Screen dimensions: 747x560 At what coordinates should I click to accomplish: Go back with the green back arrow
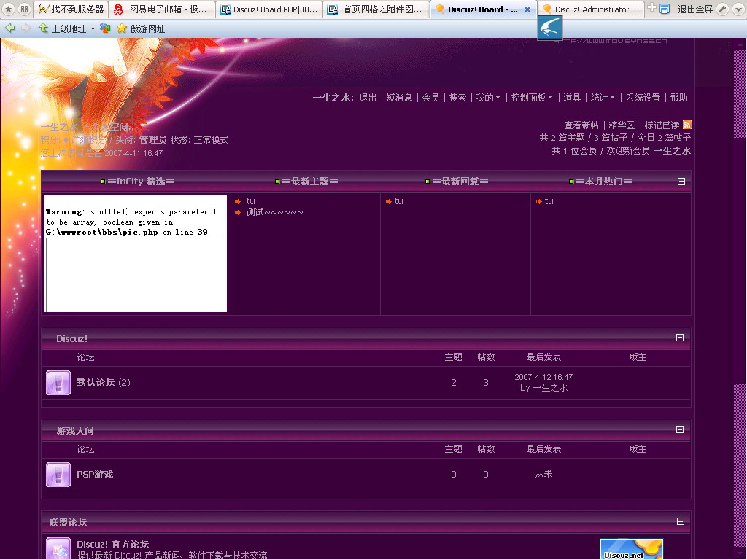click(x=9, y=28)
